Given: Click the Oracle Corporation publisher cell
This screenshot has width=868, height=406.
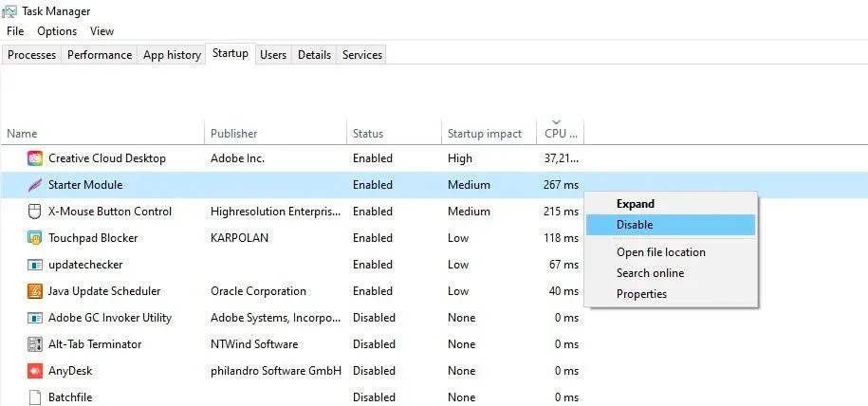Looking at the screenshot, I should click(258, 291).
